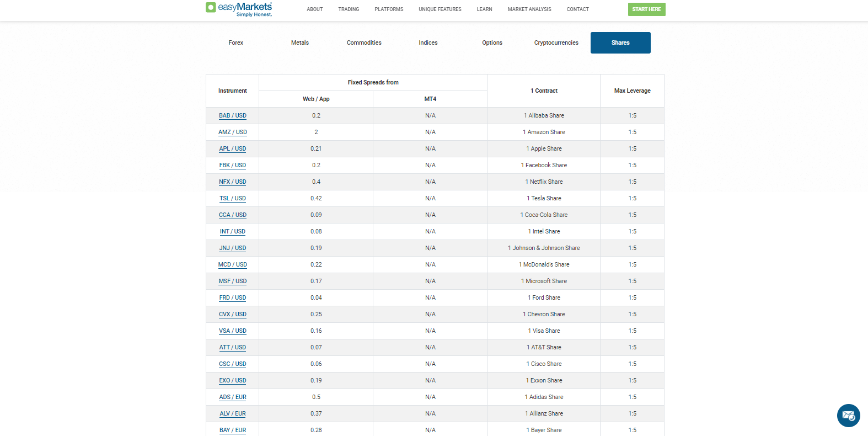
Task: Open the APL / USD instrument link
Action: tap(233, 149)
